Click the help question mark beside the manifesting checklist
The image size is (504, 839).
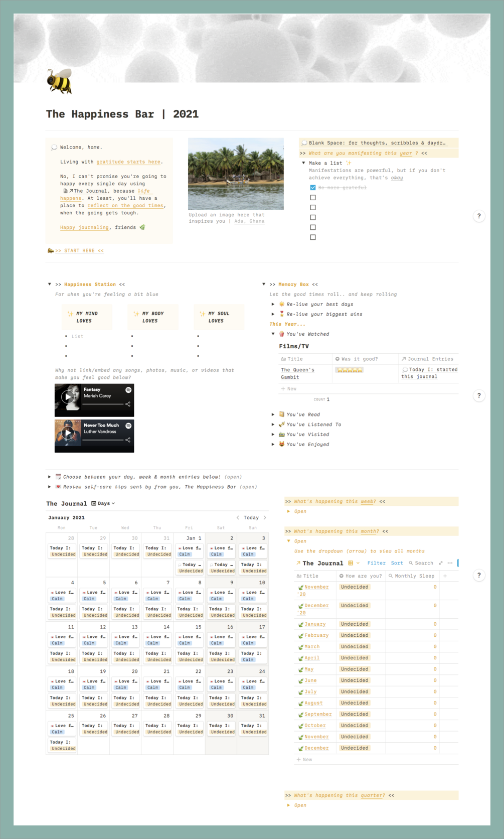pyautogui.click(x=479, y=216)
